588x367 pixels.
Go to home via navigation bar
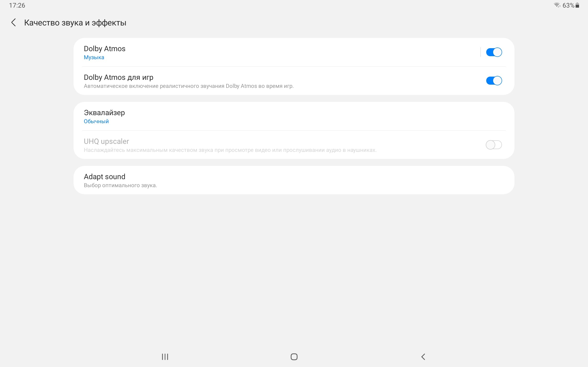coord(294,356)
